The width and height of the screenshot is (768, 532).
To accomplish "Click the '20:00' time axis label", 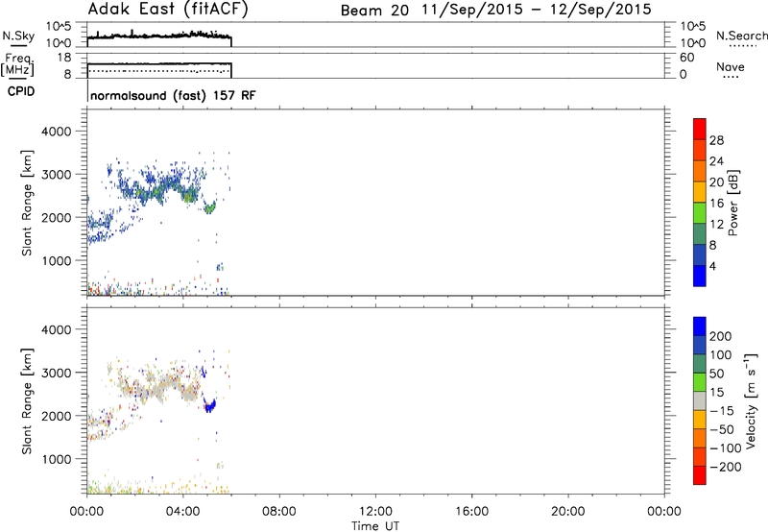I will pos(568,512).
